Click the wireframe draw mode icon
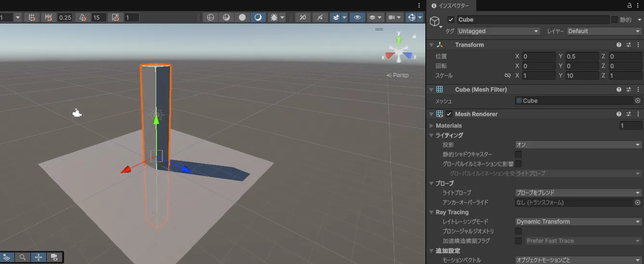 point(210,17)
